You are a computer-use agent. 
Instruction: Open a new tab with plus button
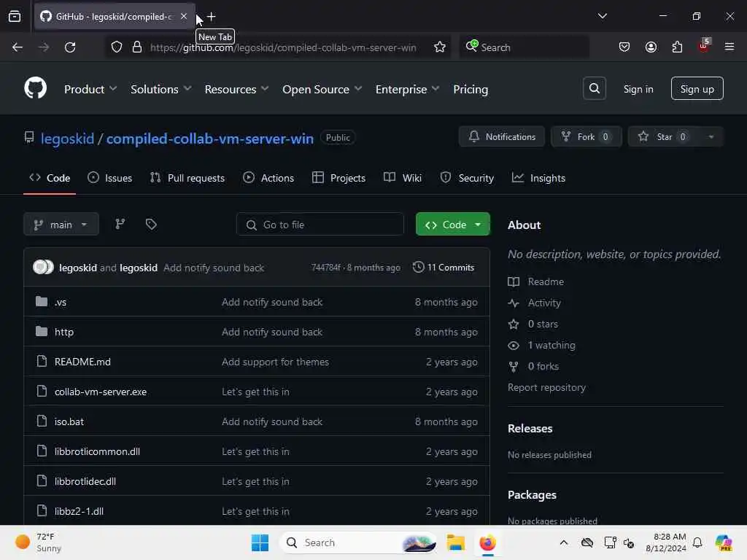point(211,17)
